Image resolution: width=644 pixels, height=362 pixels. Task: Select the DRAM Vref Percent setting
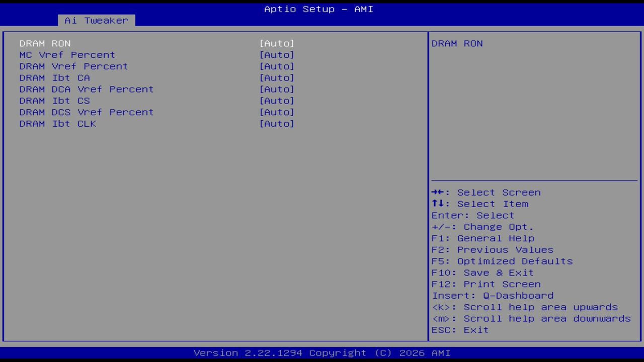coord(73,66)
